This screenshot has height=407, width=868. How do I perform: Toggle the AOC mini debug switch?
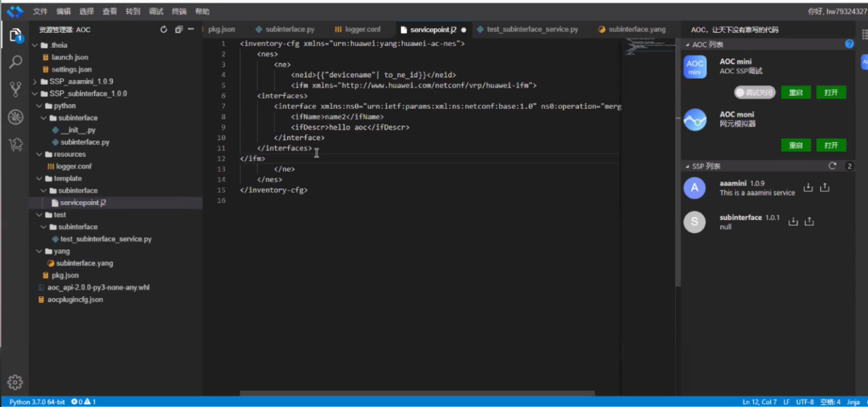pyautogui.click(x=754, y=92)
